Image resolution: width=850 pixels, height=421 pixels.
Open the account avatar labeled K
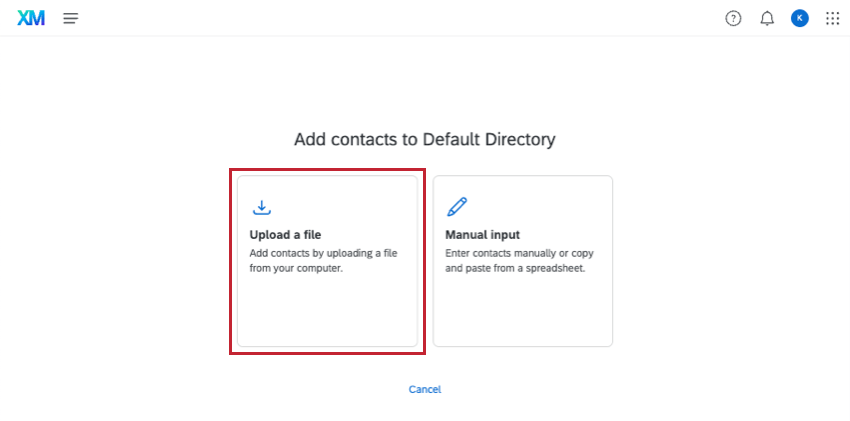799,18
